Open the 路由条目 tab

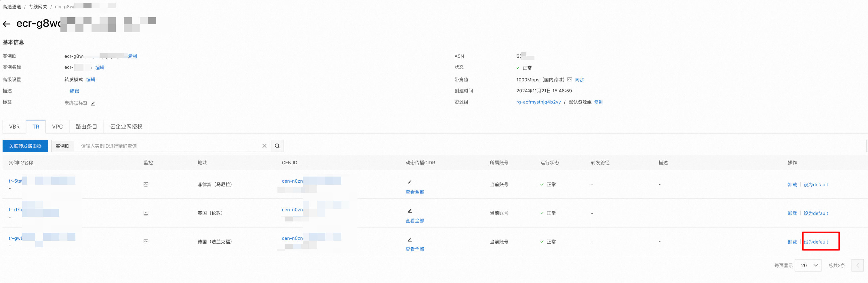tap(86, 127)
